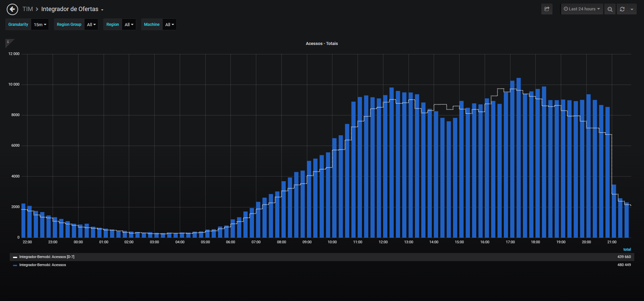This screenshot has height=301, width=644.
Task: Open the Integrador de Ofertas dashboard menu
Action: tap(72, 9)
